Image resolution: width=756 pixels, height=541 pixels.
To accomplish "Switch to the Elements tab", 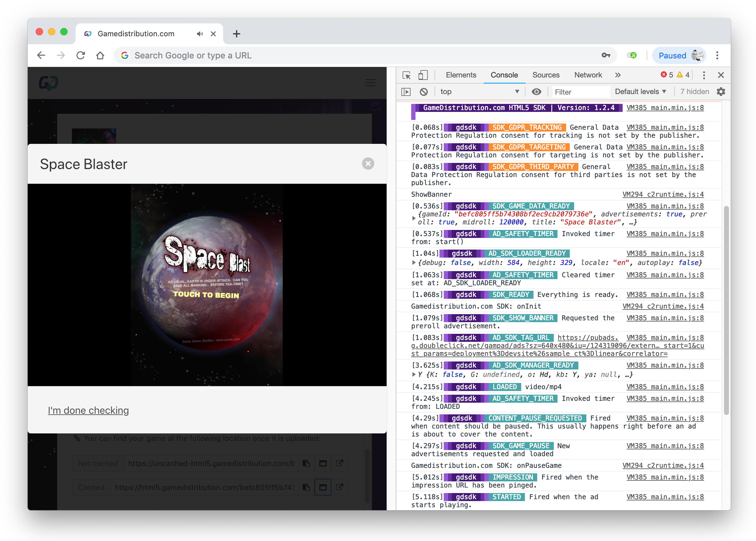I will coord(461,75).
